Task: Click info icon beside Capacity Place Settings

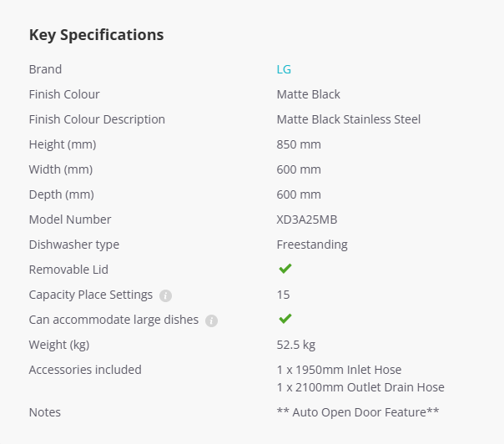Action: (165, 295)
